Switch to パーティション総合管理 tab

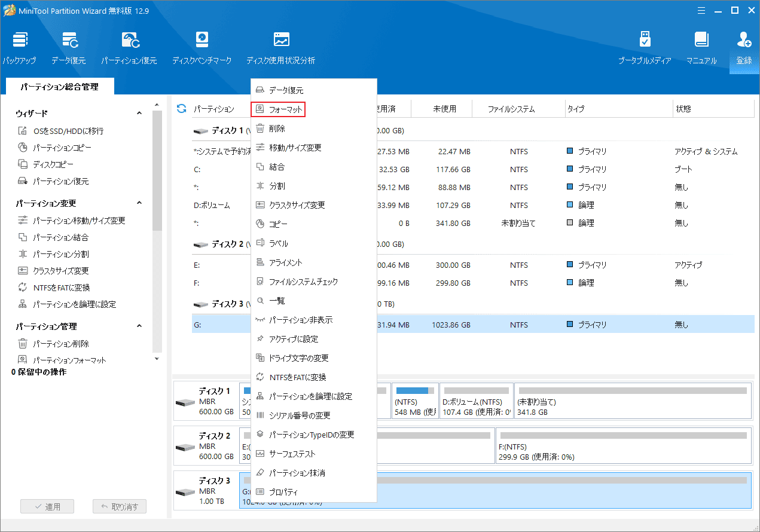point(59,87)
